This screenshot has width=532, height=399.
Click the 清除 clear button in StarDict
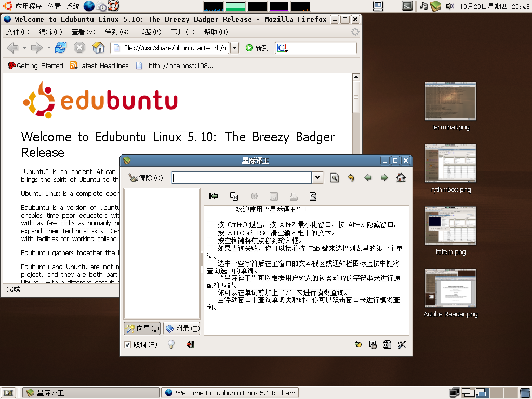pyautogui.click(x=146, y=178)
